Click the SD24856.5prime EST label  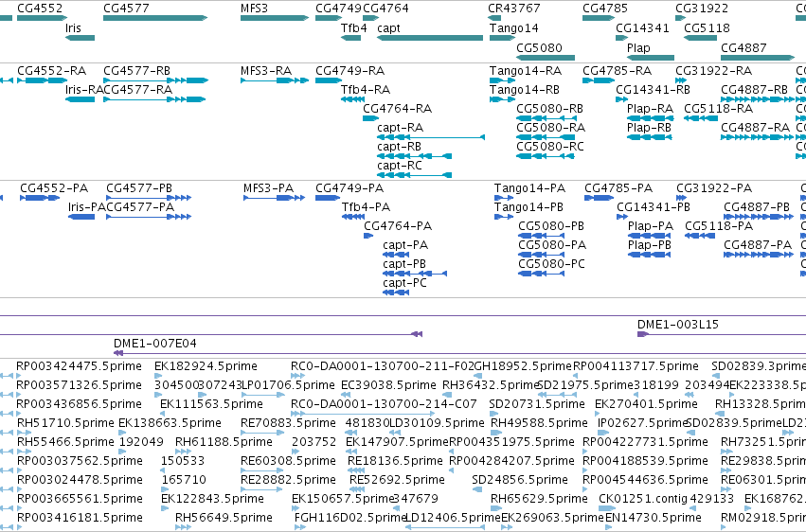(x=520, y=480)
